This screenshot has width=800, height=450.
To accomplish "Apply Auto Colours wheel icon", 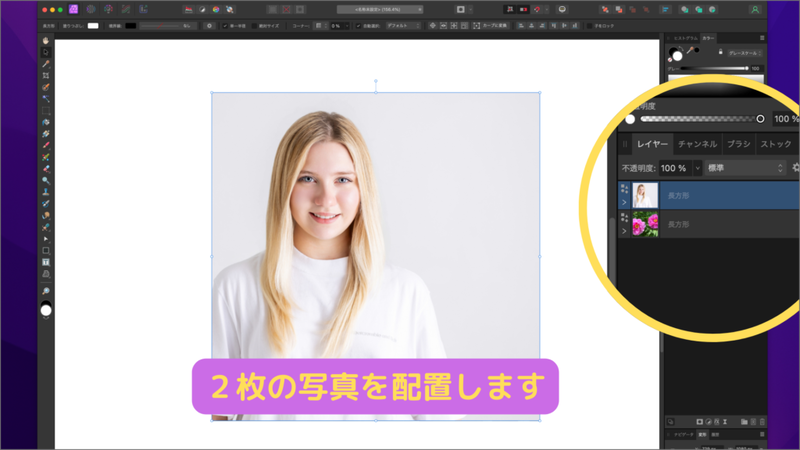I will point(216,9).
